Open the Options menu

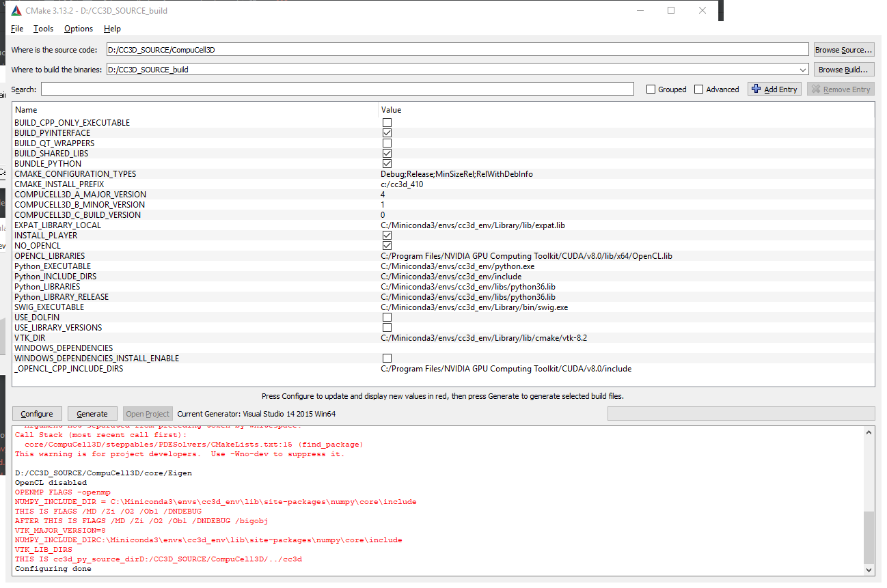coord(79,29)
